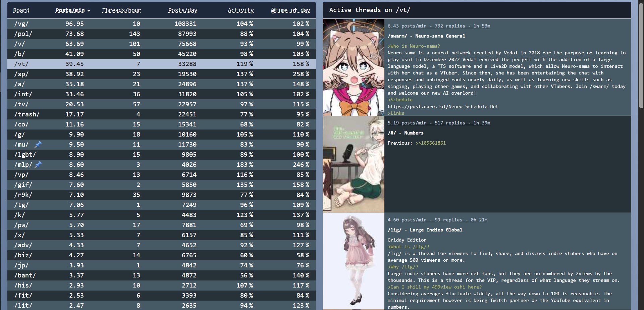This screenshot has width=644, height=310.
Task: Select the /mu/ board name
Action: point(21,145)
